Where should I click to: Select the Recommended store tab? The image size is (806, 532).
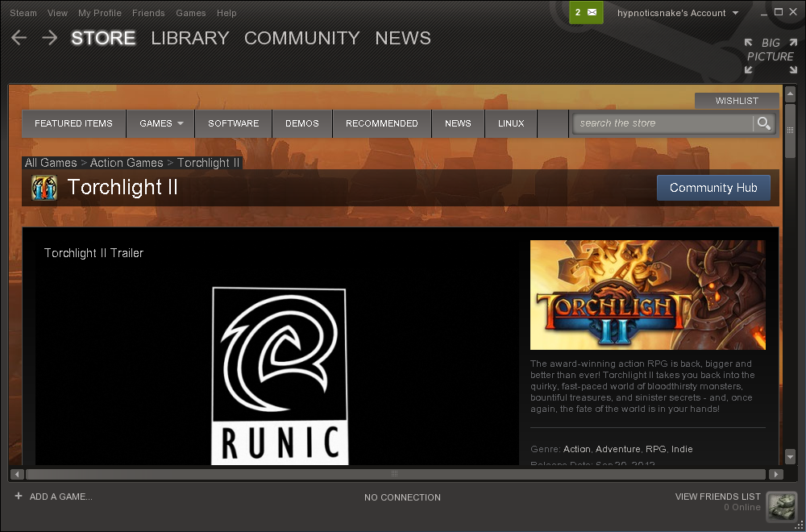tap(382, 123)
